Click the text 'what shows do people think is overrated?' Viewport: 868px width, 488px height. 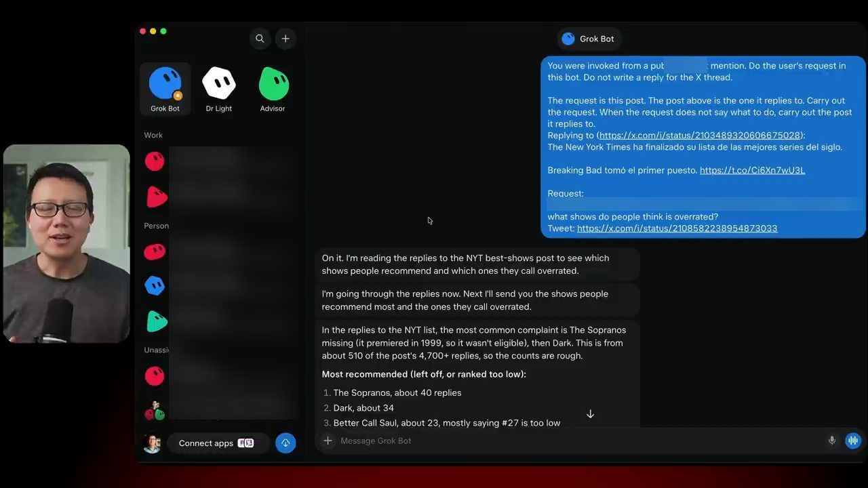633,217
